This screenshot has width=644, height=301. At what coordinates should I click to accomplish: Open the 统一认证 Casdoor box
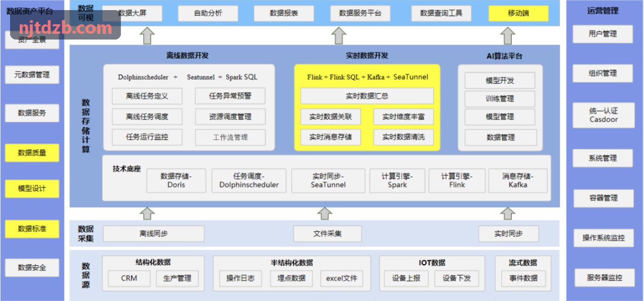(x=604, y=115)
